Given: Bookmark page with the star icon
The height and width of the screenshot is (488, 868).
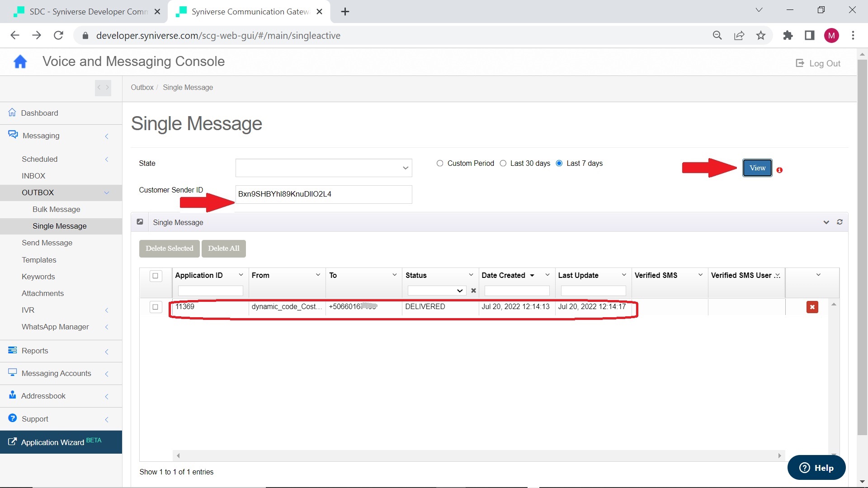Looking at the screenshot, I should point(761,36).
